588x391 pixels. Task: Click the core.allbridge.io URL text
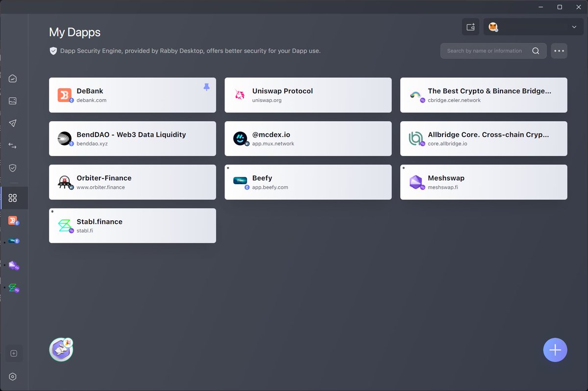tap(447, 144)
